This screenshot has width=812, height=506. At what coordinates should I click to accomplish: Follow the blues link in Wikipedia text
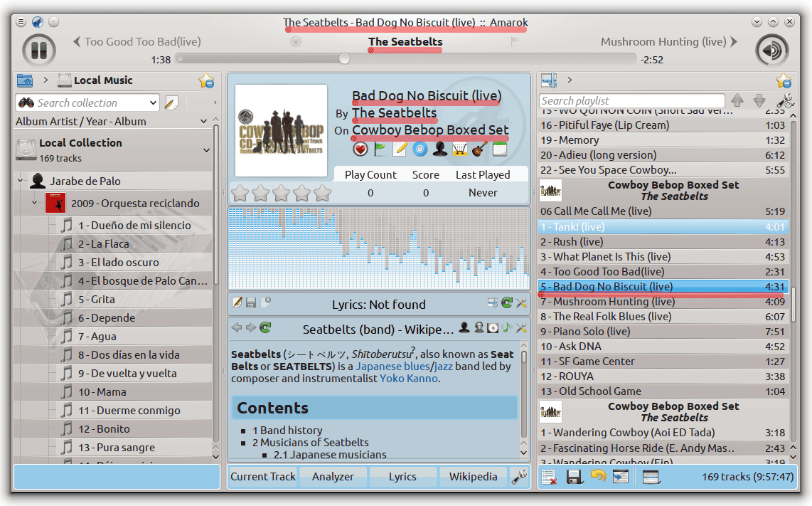(x=417, y=366)
